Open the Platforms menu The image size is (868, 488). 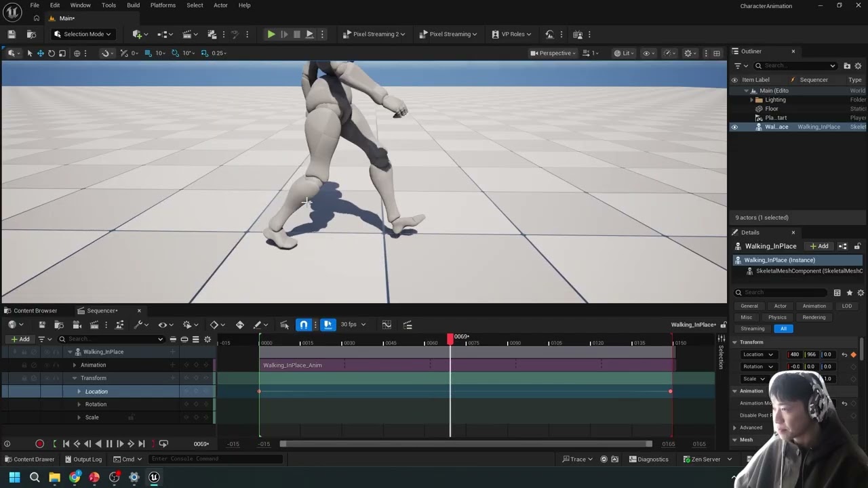pyautogui.click(x=163, y=5)
